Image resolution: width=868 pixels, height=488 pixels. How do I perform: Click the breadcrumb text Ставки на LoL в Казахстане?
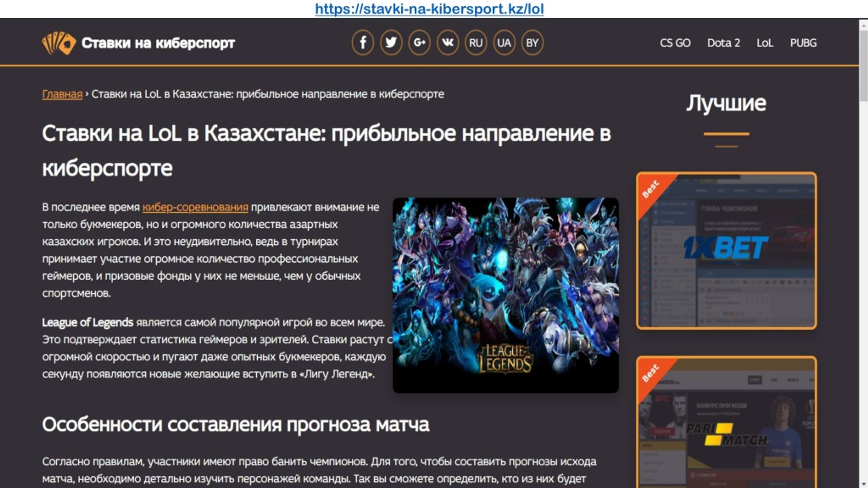(x=268, y=94)
